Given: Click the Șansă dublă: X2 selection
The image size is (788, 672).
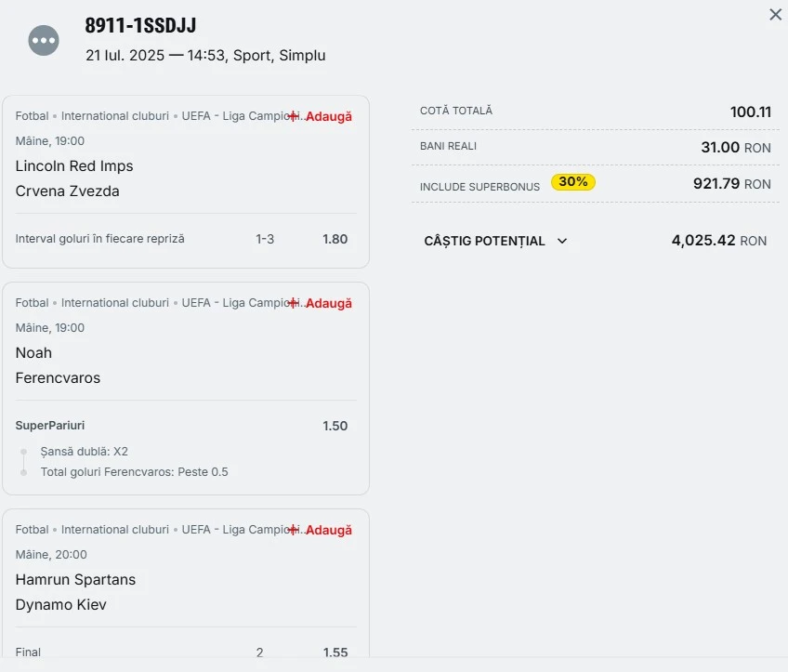Looking at the screenshot, I should click(85, 452).
